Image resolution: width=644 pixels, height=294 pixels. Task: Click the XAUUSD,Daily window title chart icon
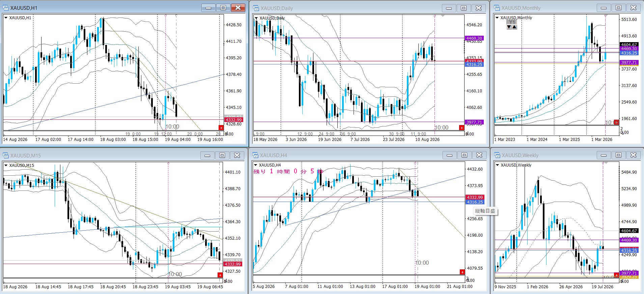(x=256, y=8)
